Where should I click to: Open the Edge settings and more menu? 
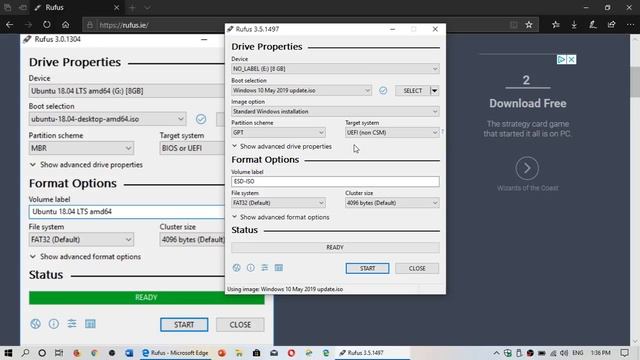click(x=630, y=25)
